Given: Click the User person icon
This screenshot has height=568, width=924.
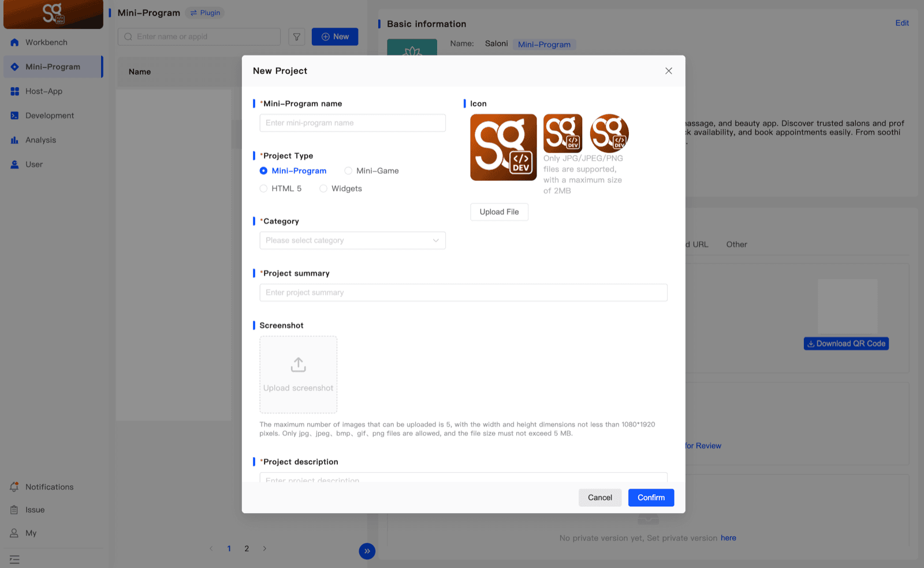Looking at the screenshot, I should click(14, 165).
